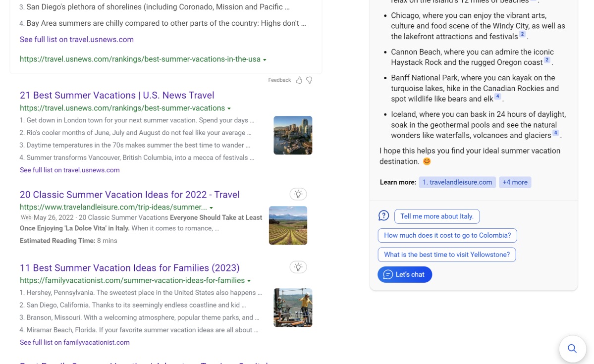Click the thumbs up feedback icon
Viewport: 594px width, 364px height.
[x=299, y=80]
